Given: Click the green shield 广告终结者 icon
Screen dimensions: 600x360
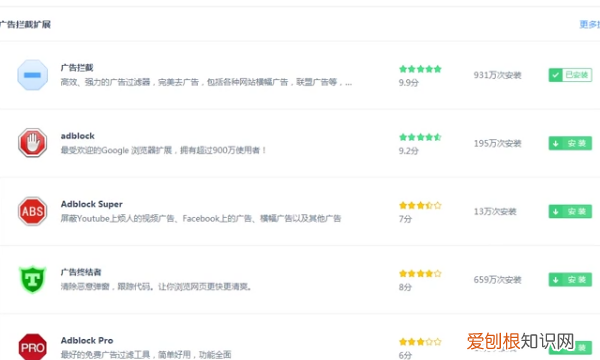Looking at the screenshot, I should point(33,279).
